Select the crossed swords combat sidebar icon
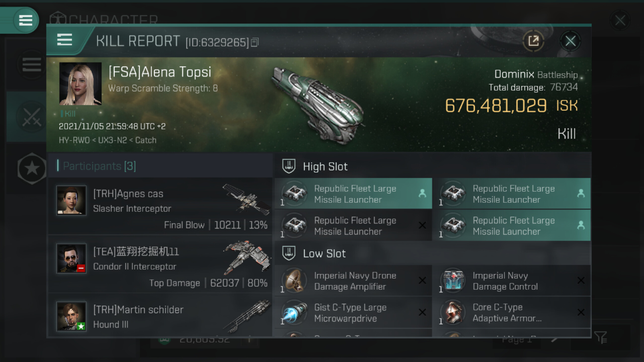 click(31, 117)
